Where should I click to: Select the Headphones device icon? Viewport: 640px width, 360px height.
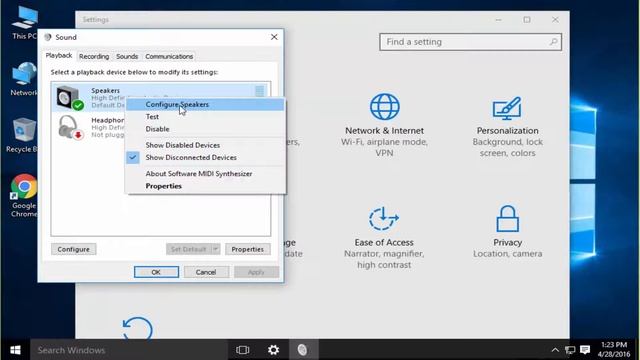click(70, 127)
